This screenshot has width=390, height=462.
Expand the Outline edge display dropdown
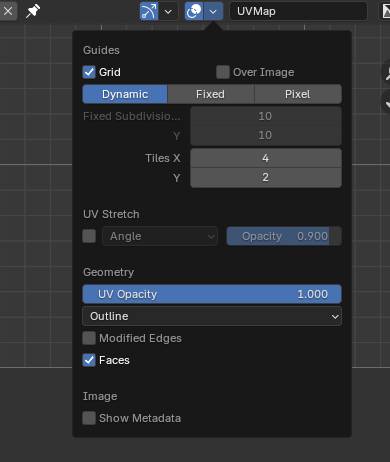(x=212, y=316)
